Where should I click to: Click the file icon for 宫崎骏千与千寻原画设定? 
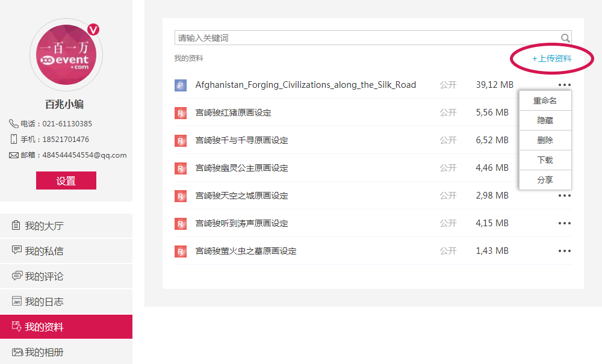click(x=181, y=140)
